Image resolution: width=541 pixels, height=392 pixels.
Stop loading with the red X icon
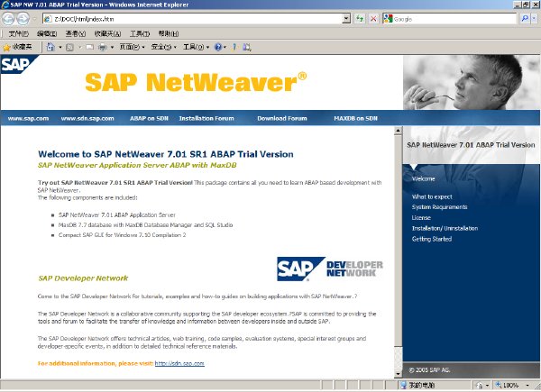[373, 19]
